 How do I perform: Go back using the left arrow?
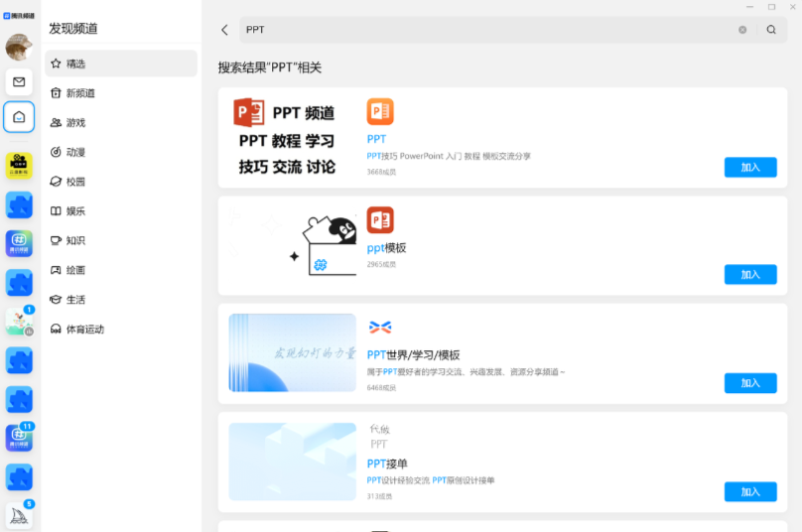coord(224,30)
